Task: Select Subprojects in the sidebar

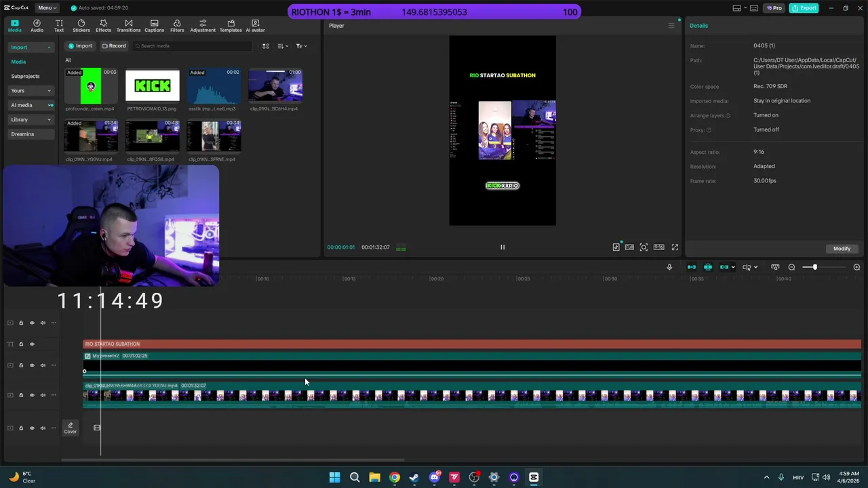Action: pos(25,77)
